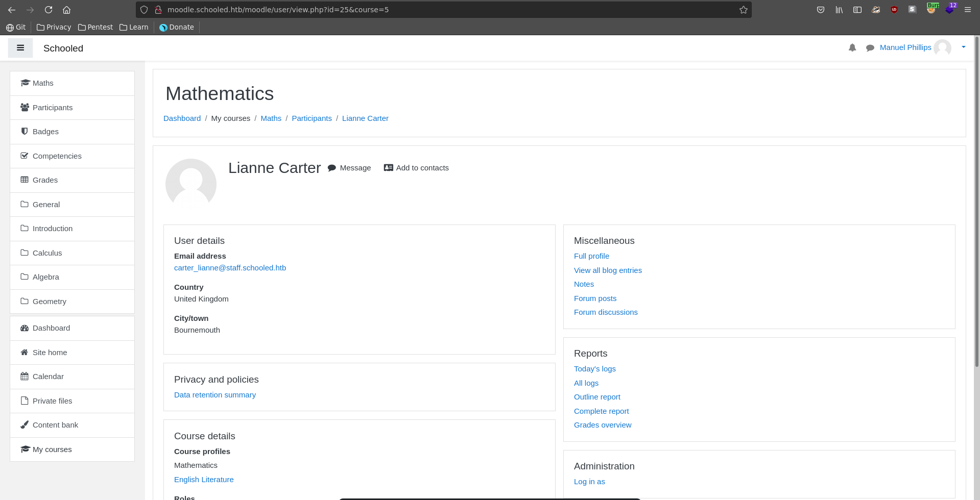Select Grades in the side navigation
Image resolution: width=980 pixels, height=500 pixels.
[45, 180]
